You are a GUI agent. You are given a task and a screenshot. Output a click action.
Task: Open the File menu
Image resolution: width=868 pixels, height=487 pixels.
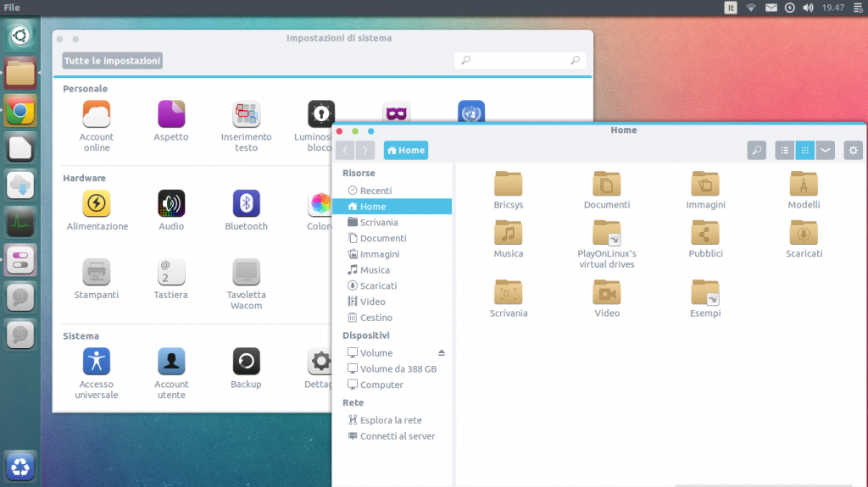(12, 8)
